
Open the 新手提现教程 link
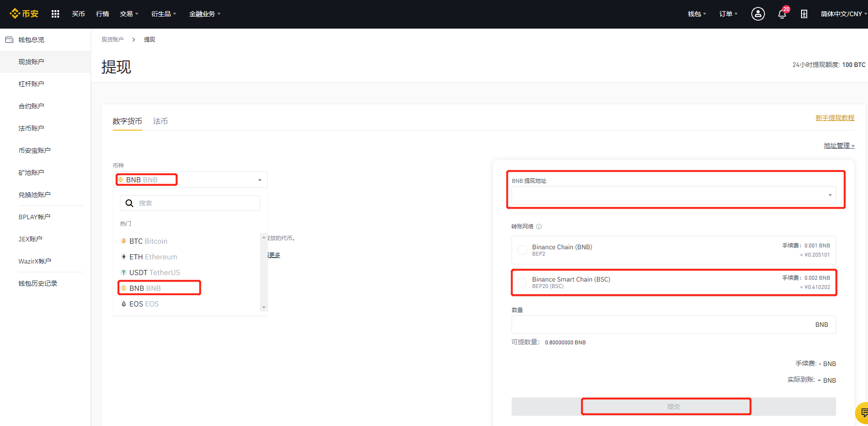pos(835,118)
